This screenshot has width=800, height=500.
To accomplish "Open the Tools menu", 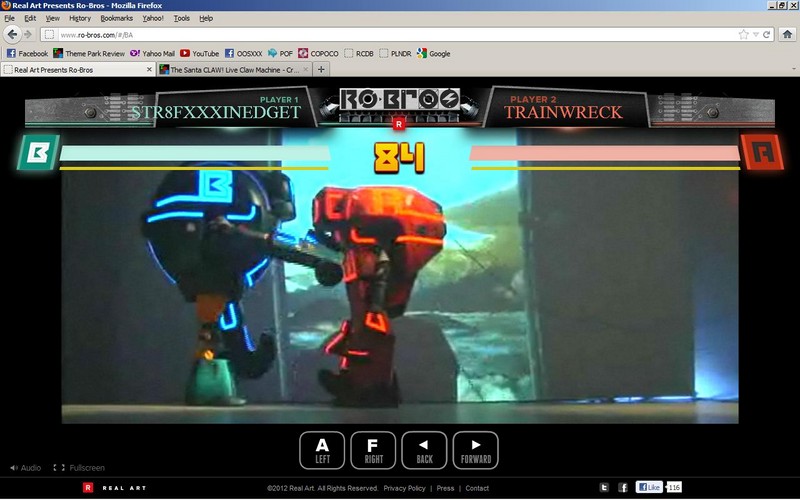I will (x=182, y=18).
